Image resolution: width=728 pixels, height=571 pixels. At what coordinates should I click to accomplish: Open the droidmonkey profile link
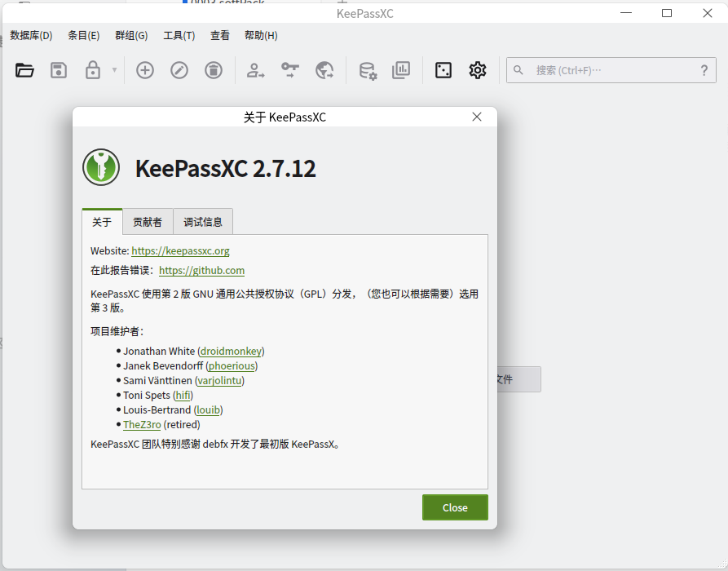[x=232, y=352]
